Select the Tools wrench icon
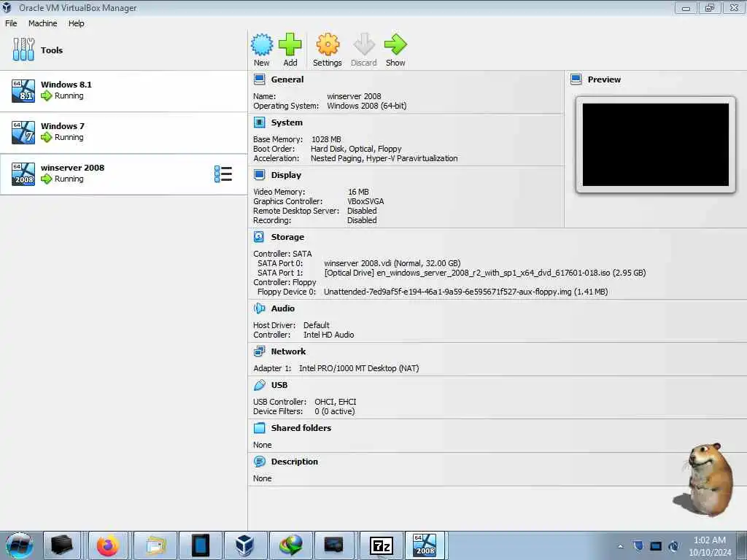Image resolution: width=747 pixels, height=560 pixels. point(23,50)
